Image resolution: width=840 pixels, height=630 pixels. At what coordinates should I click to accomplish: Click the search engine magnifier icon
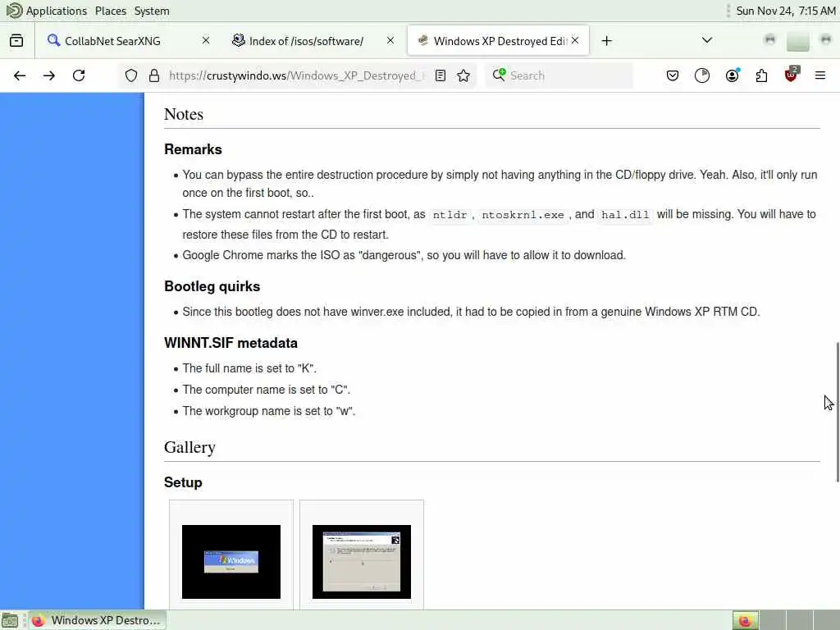[499, 75]
